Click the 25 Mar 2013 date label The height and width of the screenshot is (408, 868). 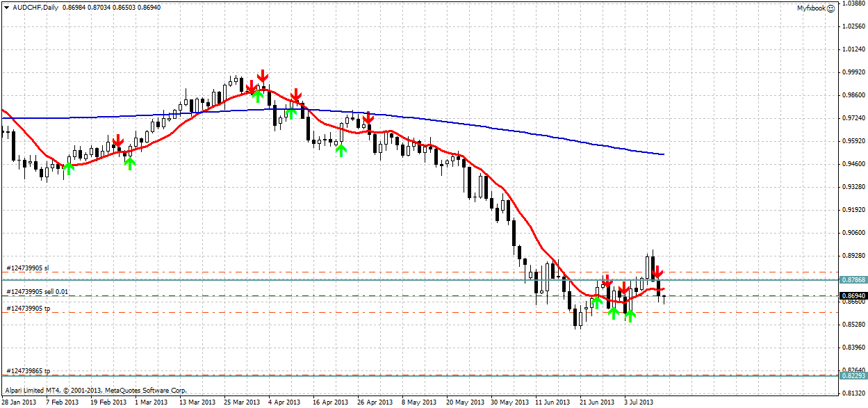point(241,402)
